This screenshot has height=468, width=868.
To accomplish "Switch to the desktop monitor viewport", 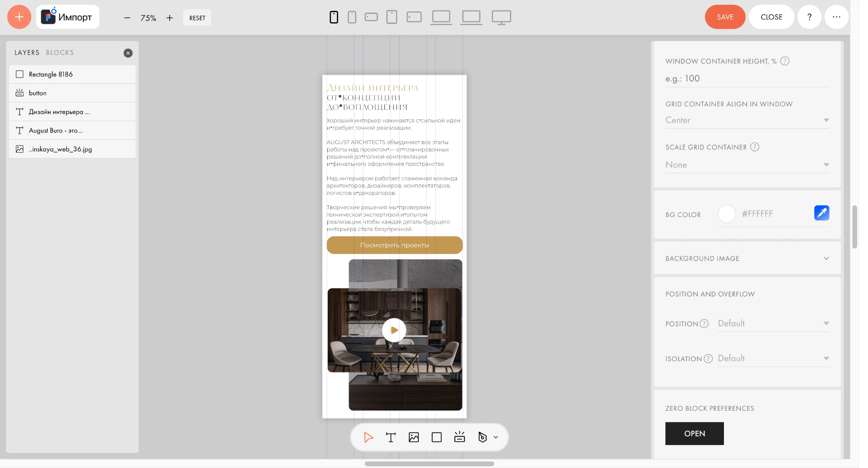I will coord(501,17).
